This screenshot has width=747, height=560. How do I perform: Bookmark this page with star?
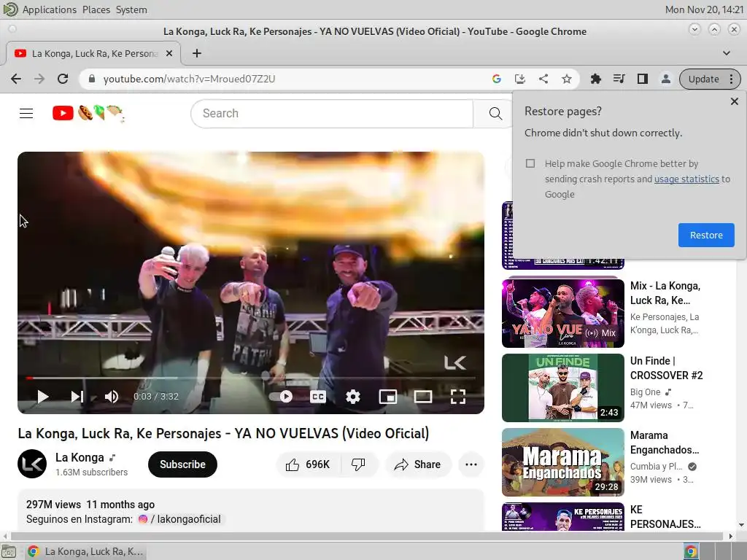click(x=566, y=79)
